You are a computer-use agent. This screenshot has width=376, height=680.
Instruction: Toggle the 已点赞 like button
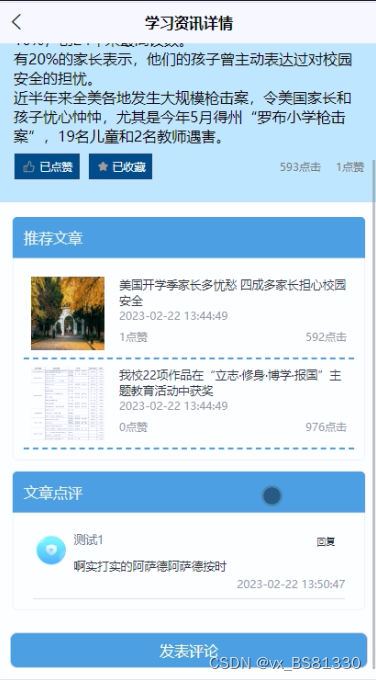point(47,166)
